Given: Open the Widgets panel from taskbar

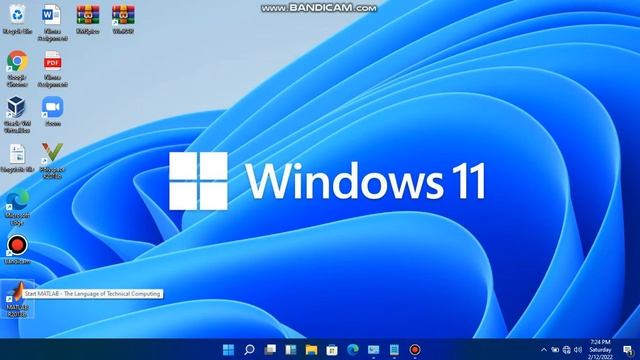Looking at the screenshot, I should pyautogui.click(x=291, y=350).
